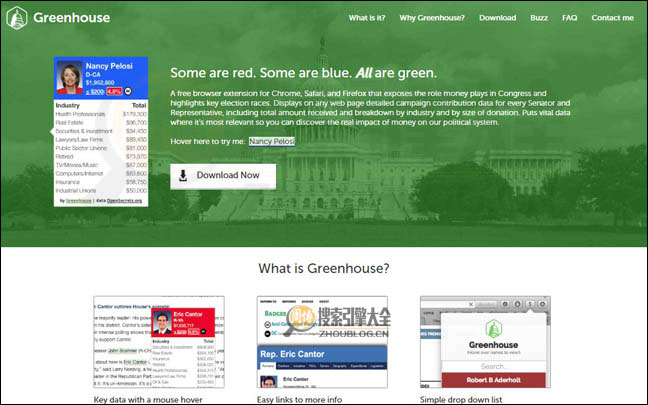The height and width of the screenshot is (405, 648).
Task: Click the Securities & Investment row
Action: click(101, 131)
